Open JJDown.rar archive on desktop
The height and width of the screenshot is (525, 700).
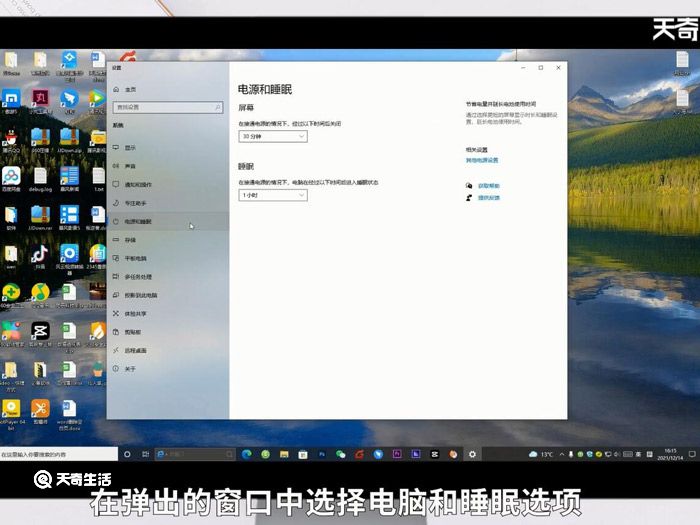[x=40, y=217]
